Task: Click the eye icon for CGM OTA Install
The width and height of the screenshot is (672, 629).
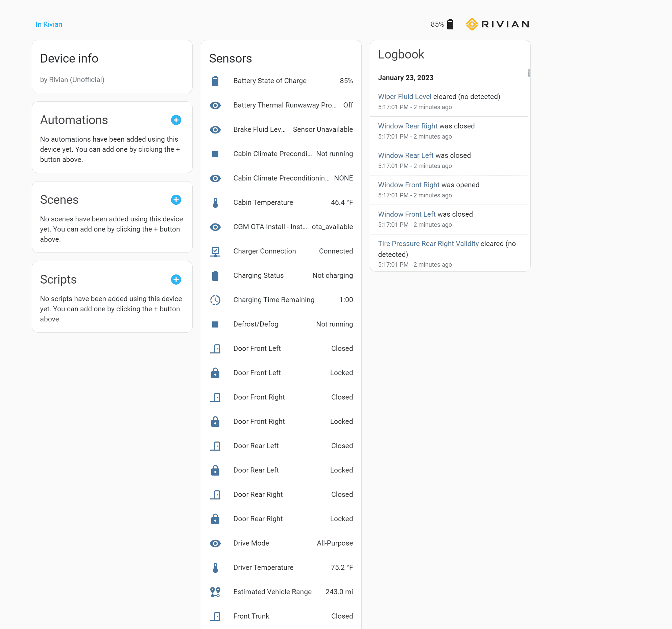Action: (215, 227)
